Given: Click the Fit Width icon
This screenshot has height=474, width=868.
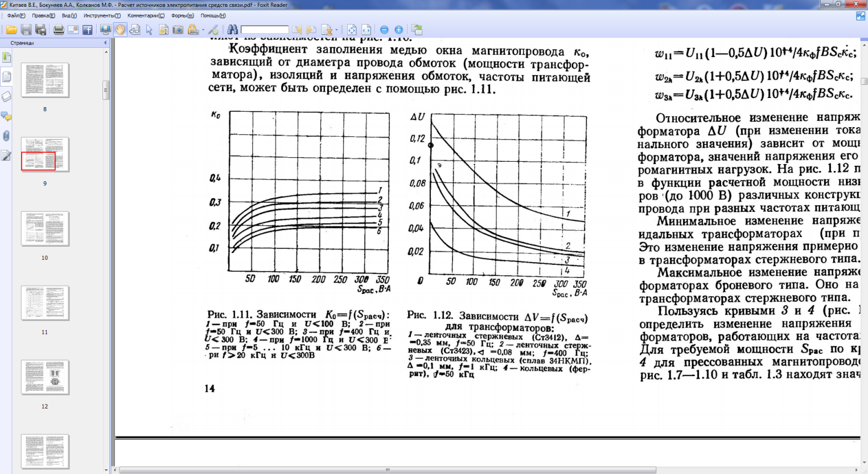Looking at the screenshot, I should pyautogui.click(x=366, y=30).
